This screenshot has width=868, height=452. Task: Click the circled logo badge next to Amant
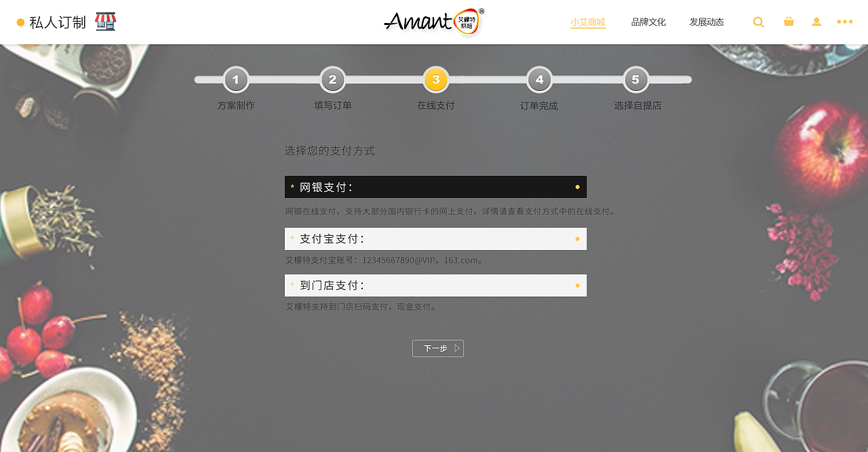(x=467, y=21)
